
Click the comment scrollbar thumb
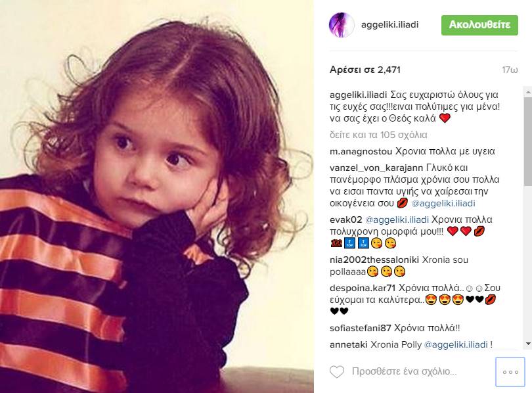click(x=528, y=141)
